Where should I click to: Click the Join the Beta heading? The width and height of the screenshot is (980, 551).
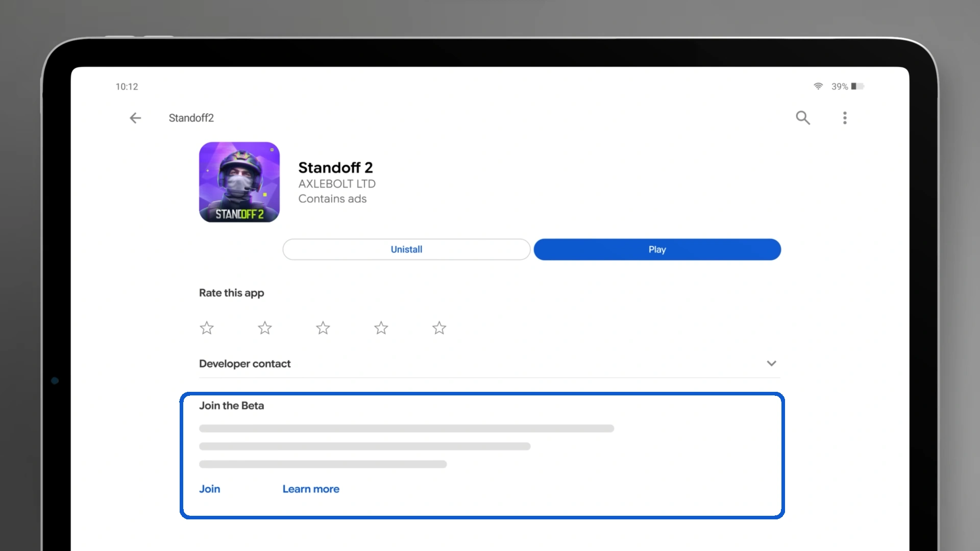(x=232, y=406)
